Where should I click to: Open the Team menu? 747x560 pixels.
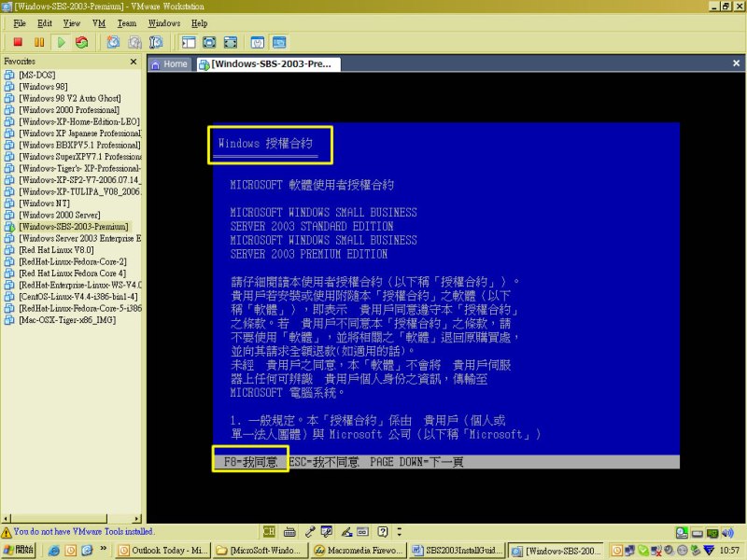(127, 23)
